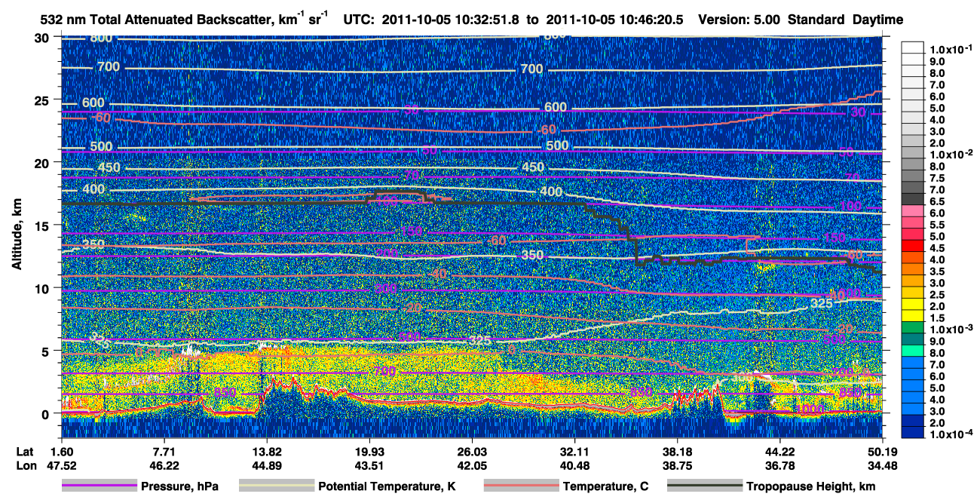The width and height of the screenshot is (980, 503).
Task: Click the longitude value '46.22'
Action: 164,466
